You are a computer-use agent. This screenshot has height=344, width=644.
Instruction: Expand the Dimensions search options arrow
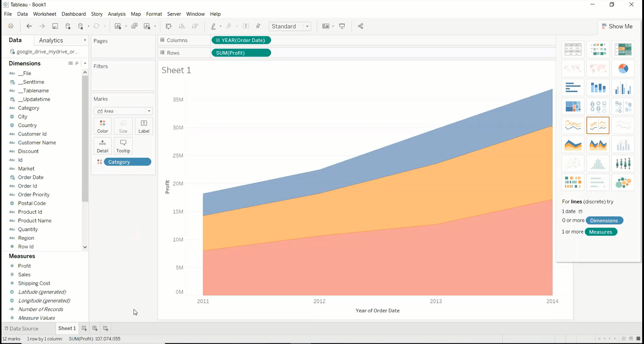[x=85, y=63]
